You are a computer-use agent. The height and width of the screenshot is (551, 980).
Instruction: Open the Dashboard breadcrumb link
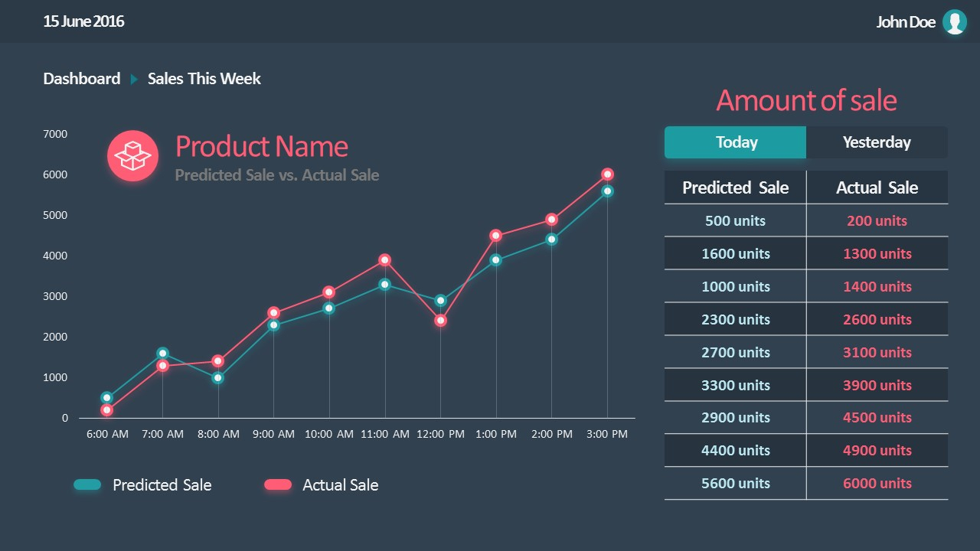82,79
